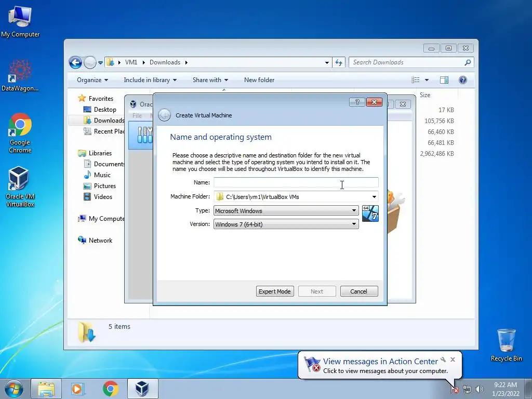Open Include in library dropdown
Viewport: 532px width, 399px height.
150,80
